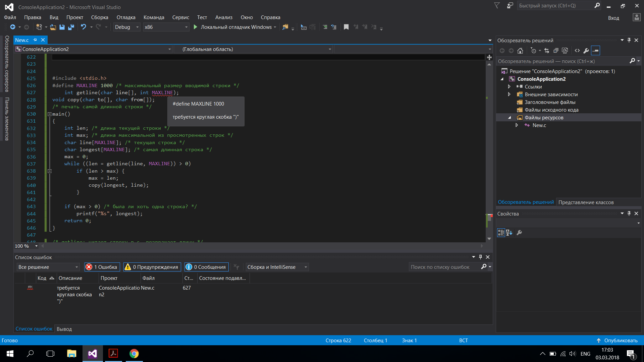Click the Solution Explorer Home icon
644x362 pixels.
click(x=520, y=51)
